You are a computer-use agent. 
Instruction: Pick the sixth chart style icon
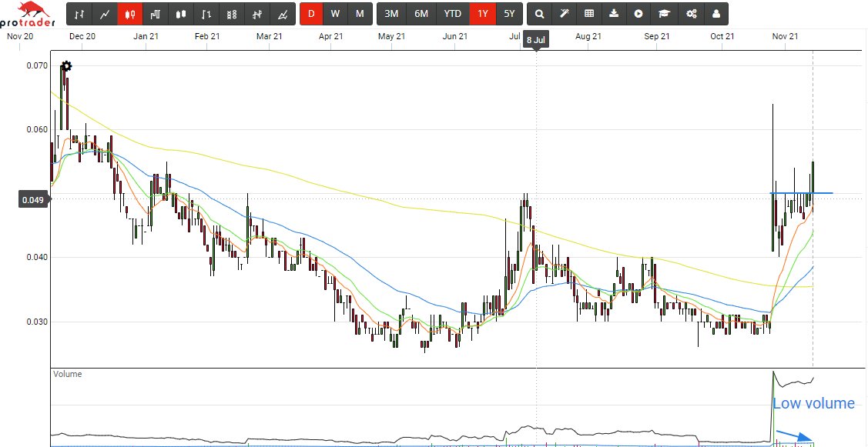tap(206, 14)
